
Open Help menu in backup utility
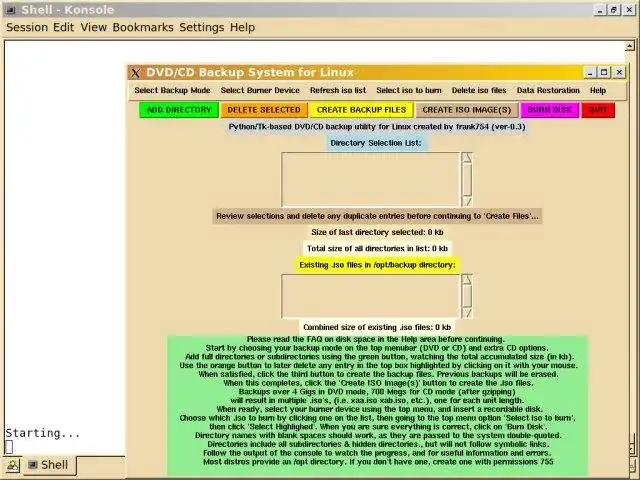(x=598, y=90)
